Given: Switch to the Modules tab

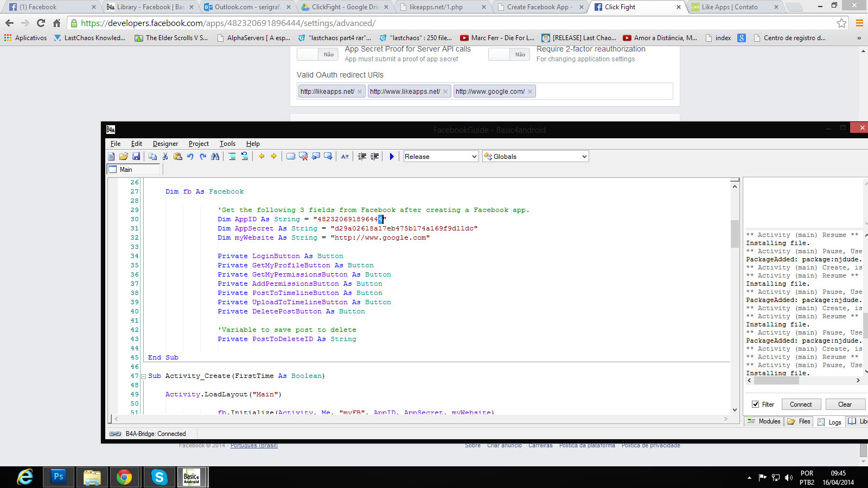Looking at the screenshot, I should coord(764,421).
